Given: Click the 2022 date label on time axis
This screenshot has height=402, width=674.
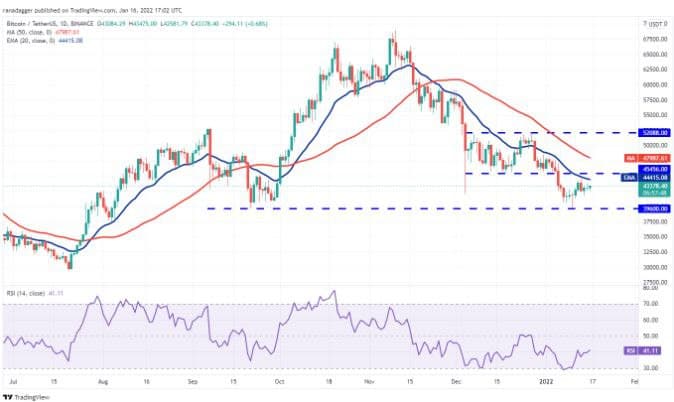Looking at the screenshot, I should [546, 381].
